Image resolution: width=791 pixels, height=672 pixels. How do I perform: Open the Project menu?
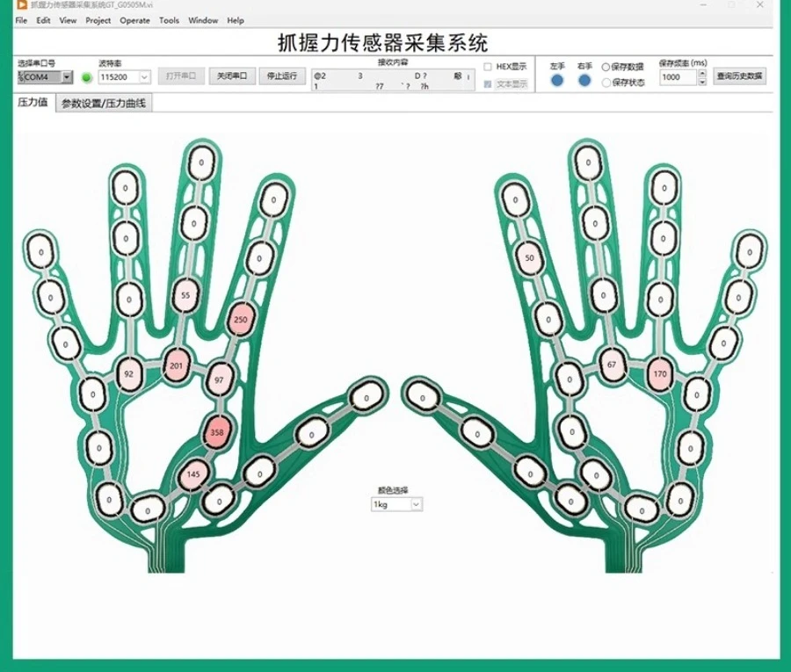98,21
